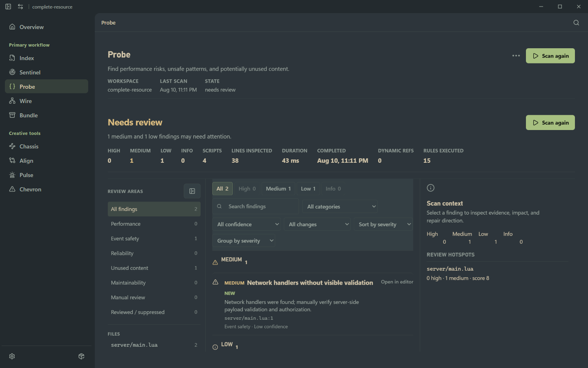Screen dimensions: 588x368
Task: Go to Sentinel in the sidebar
Action: [x=47, y=72]
